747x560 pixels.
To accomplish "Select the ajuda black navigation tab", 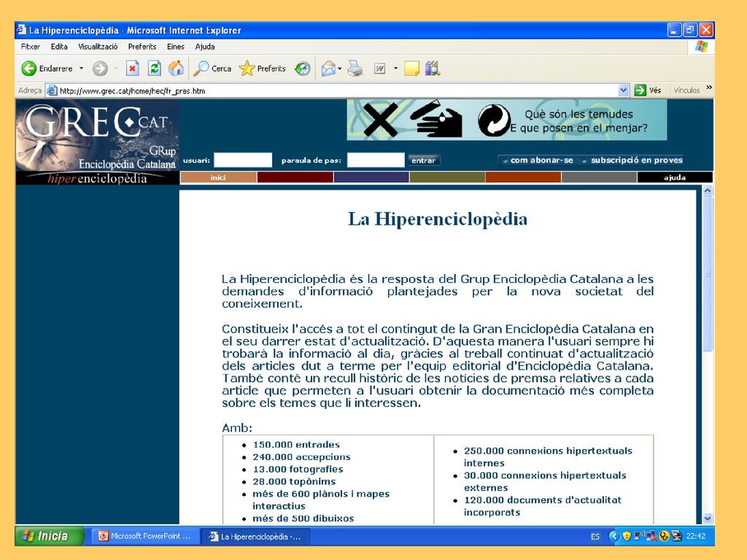I will pyautogui.click(x=675, y=178).
